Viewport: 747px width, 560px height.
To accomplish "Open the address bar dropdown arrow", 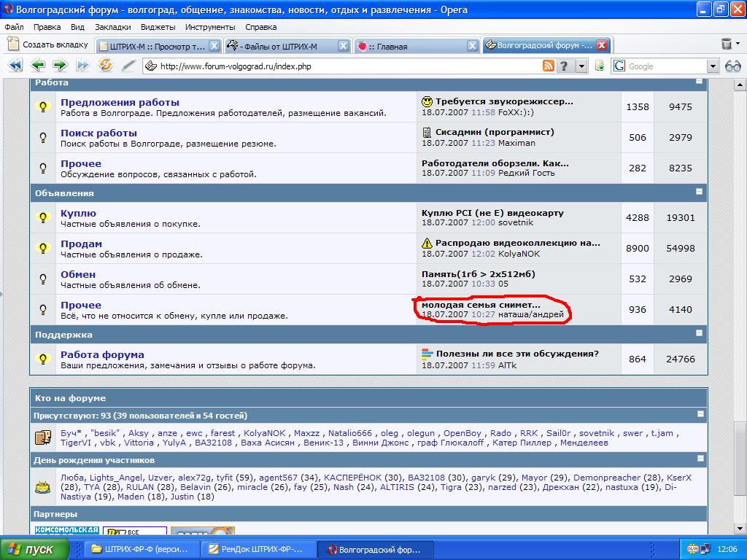I will point(581,66).
